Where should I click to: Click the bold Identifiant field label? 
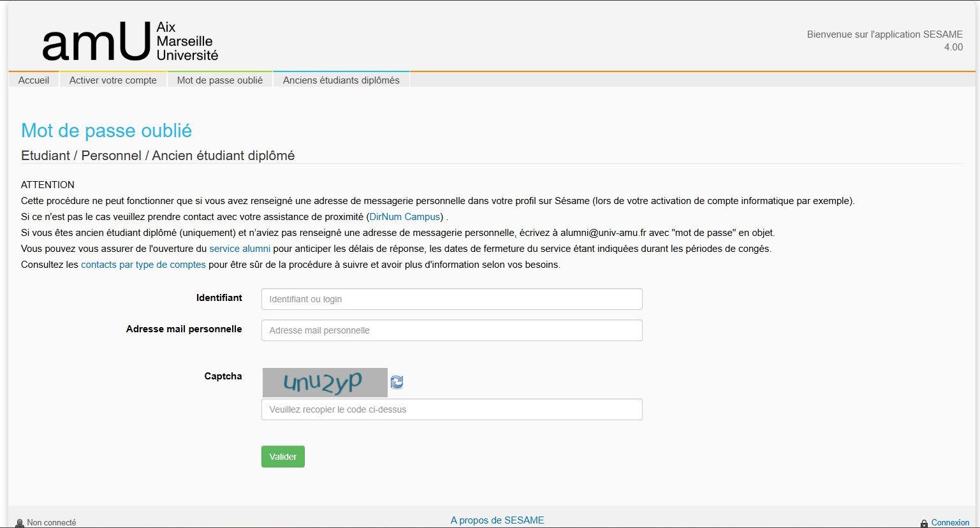coord(219,298)
